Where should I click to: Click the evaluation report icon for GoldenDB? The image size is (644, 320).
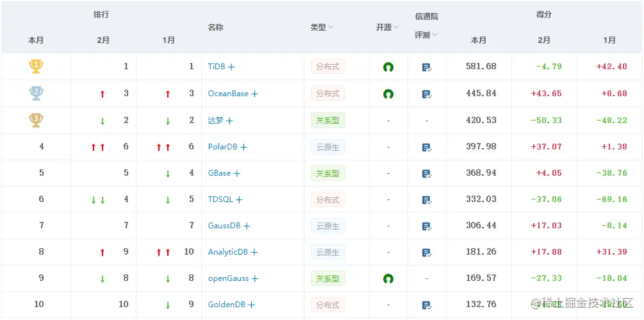tap(427, 305)
